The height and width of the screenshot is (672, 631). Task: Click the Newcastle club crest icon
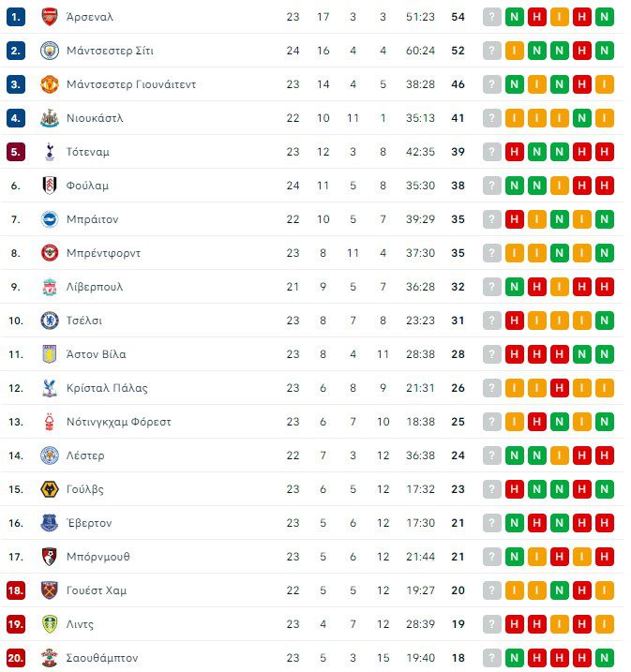pyautogui.click(x=50, y=118)
